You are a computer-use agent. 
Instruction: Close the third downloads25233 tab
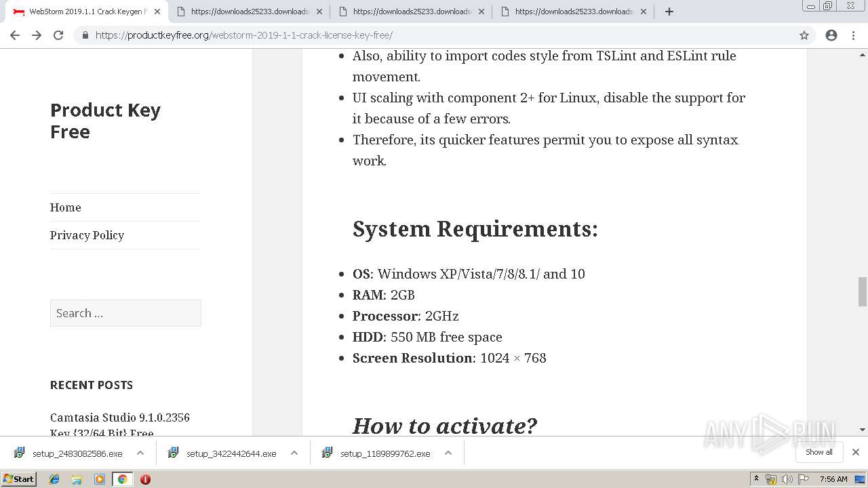tap(481, 12)
